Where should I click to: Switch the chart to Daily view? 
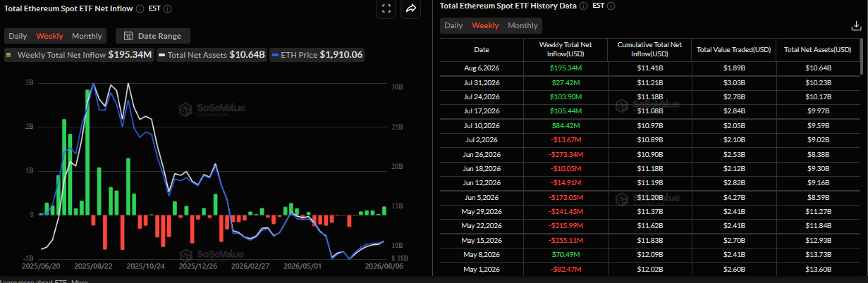point(18,36)
